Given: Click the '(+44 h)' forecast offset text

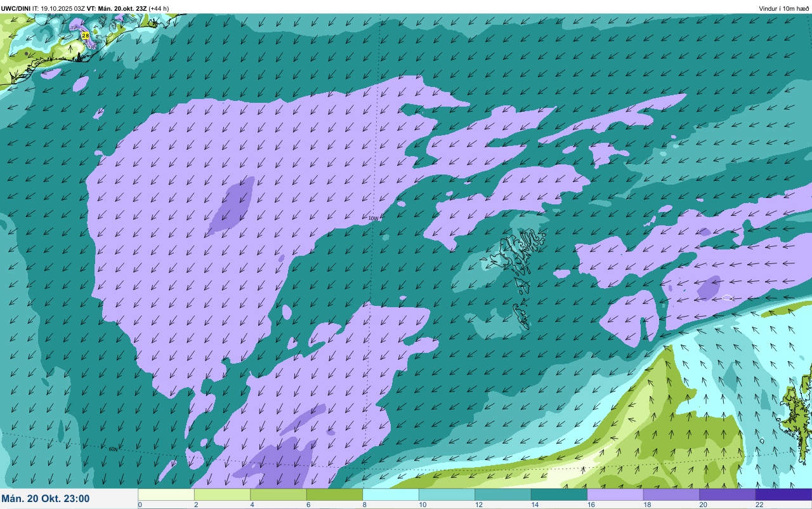Looking at the screenshot, I should pyautogui.click(x=159, y=8).
